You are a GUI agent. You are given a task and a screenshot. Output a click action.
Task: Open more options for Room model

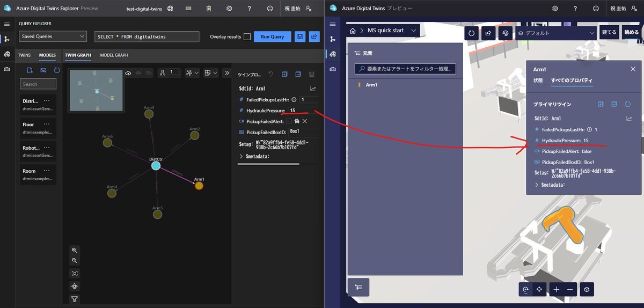47,171
